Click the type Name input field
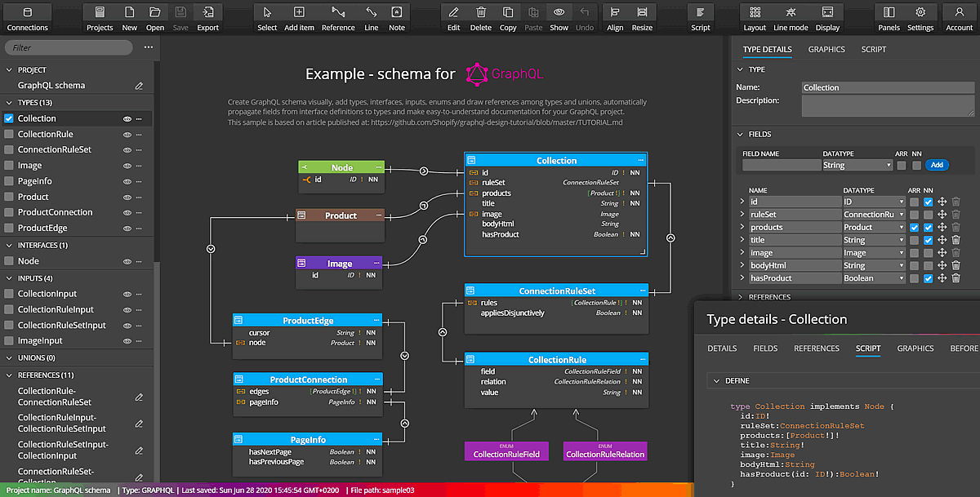 pyautogui.click(x=888, y=87)
